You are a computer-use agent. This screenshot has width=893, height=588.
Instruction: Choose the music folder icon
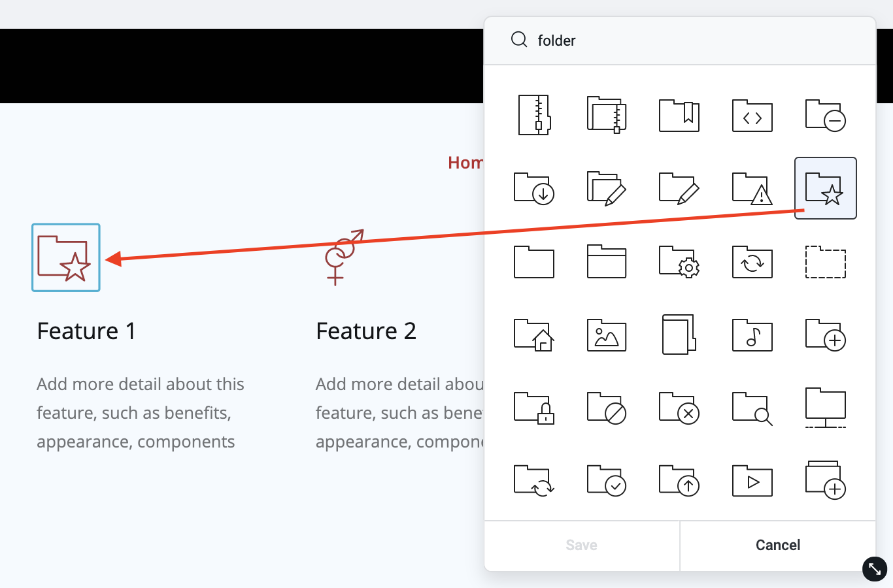(752, 335)
